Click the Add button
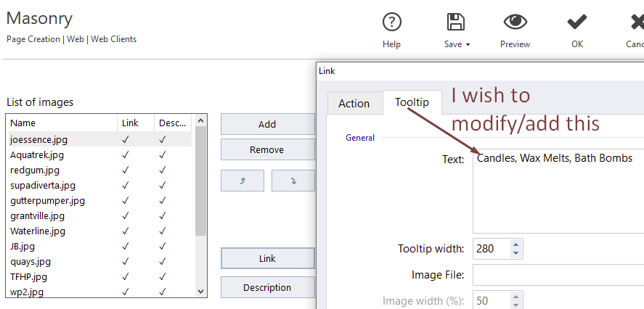This screenshot has height=309, width=644. pos(267,124)
